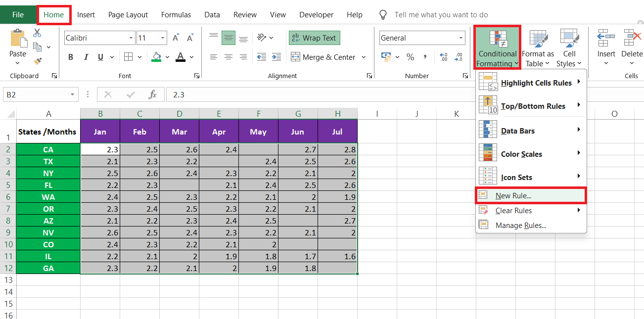Image resolution: width=644 pixels, height=319 pixels.
Task: Open the fill color palette arrow
Action: (x=168, y=57)
